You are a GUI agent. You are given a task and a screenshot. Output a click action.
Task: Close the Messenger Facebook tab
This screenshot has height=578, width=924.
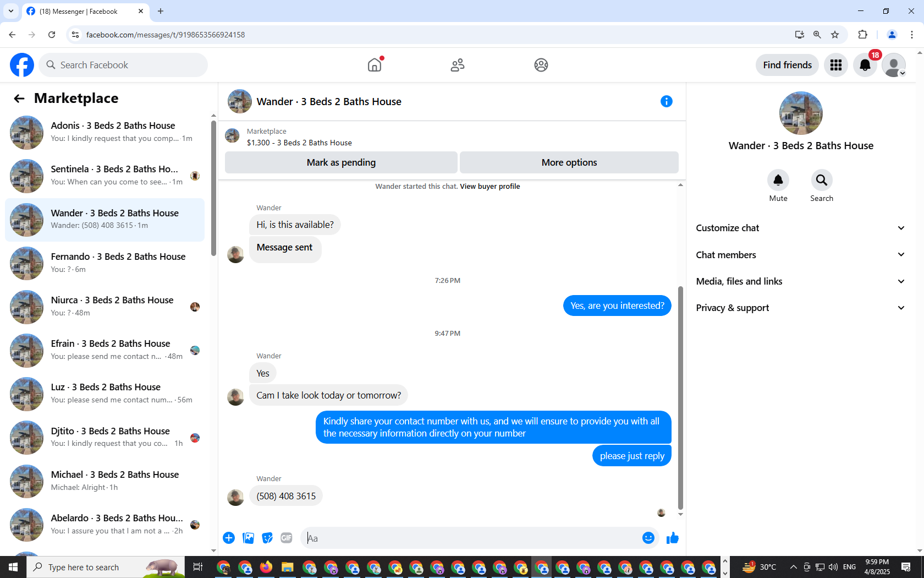(x=141, y=11)
